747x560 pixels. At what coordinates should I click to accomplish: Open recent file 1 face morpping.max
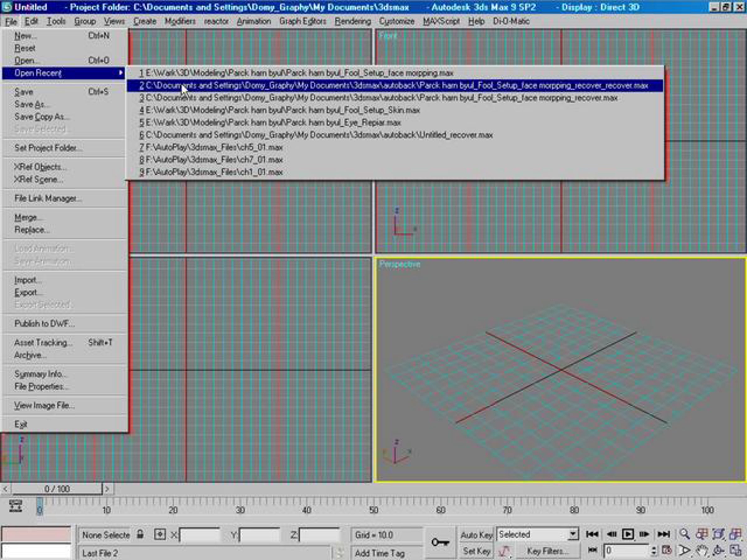point(394,73)
